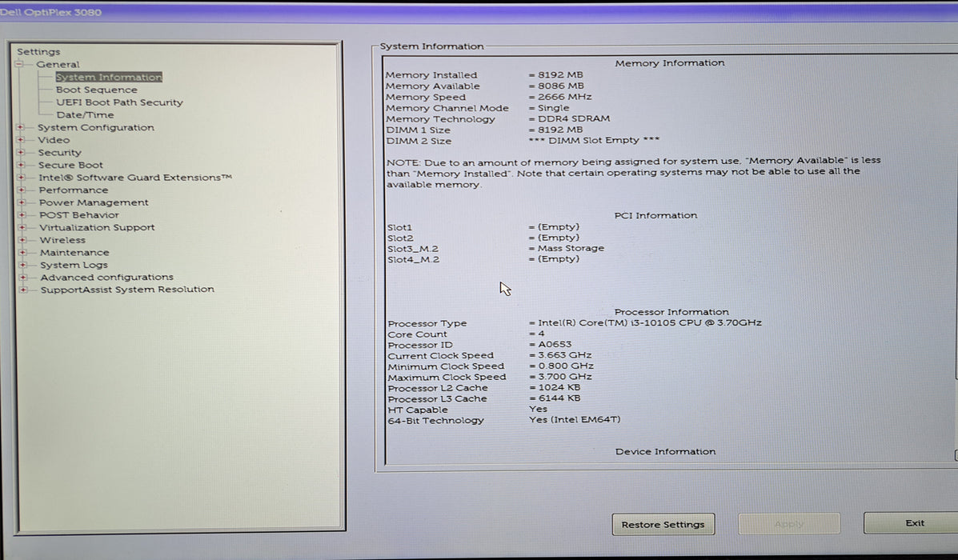This screenshot has height=560, width=958.
Task: Expand SupportAssist System Resolution node
Action: 23,290
